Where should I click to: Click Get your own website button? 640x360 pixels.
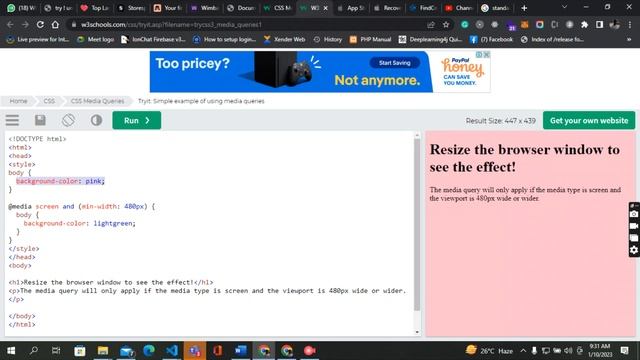tap(589, 120)
